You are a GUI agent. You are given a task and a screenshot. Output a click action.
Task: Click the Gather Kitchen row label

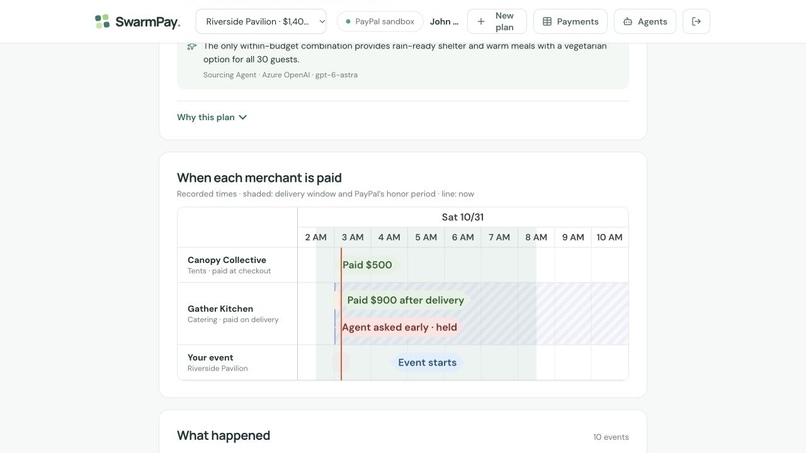(220, 309)
